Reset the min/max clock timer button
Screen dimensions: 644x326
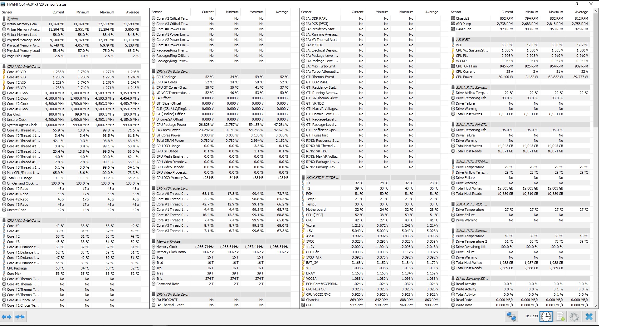click(546, 317)
